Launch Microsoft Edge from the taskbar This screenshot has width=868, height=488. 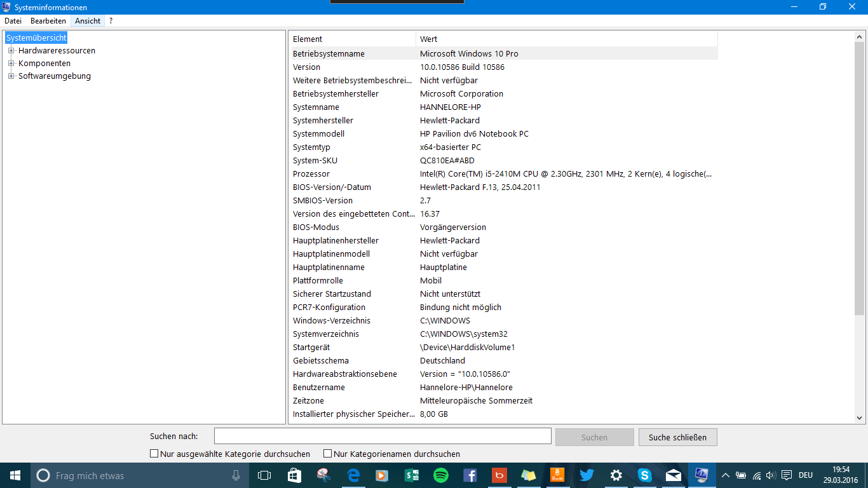pyautogui.click(x=353, y=475)
